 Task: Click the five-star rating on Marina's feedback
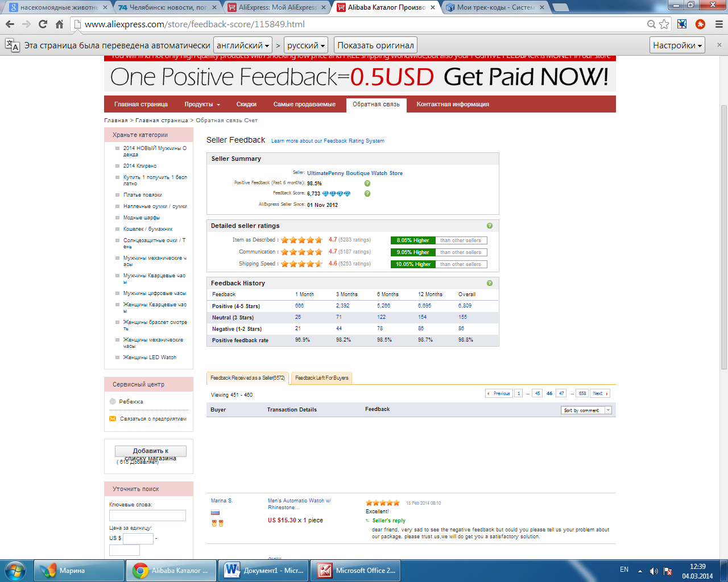(x=383, y=503)
